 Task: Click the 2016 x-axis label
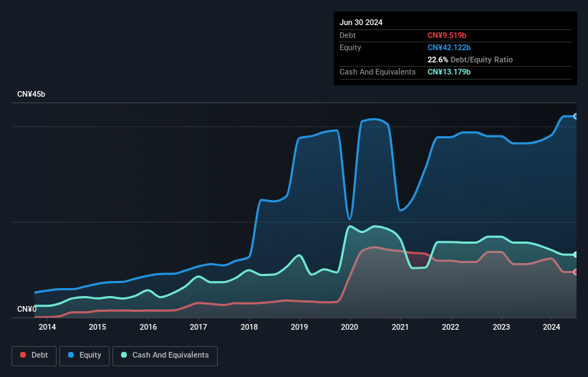148,327
